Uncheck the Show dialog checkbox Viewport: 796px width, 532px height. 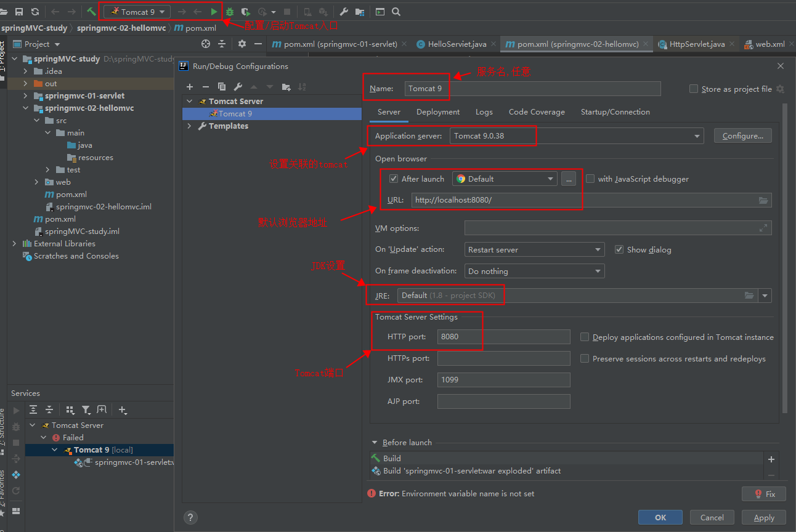tap(619, 249)
